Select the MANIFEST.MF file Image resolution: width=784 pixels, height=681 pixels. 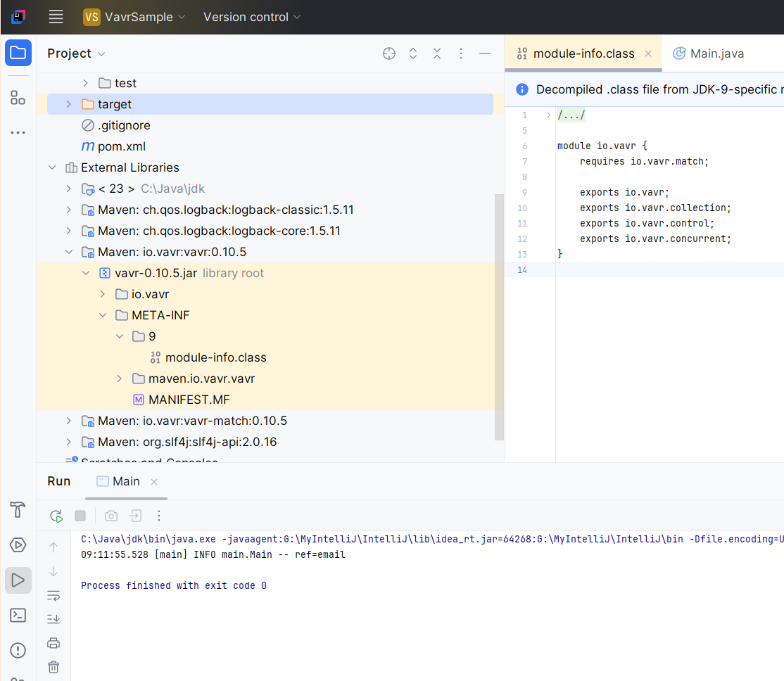tap(181, 400)
